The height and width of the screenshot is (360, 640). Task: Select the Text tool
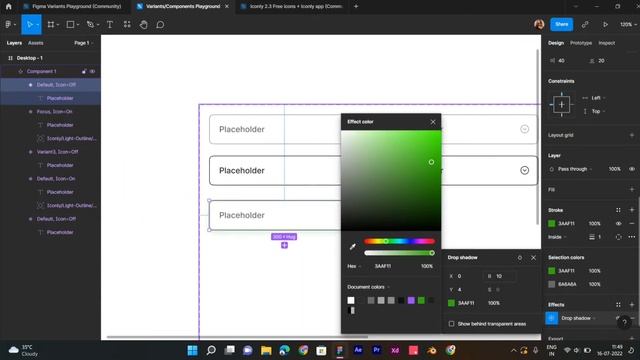(x=110, y=24)
